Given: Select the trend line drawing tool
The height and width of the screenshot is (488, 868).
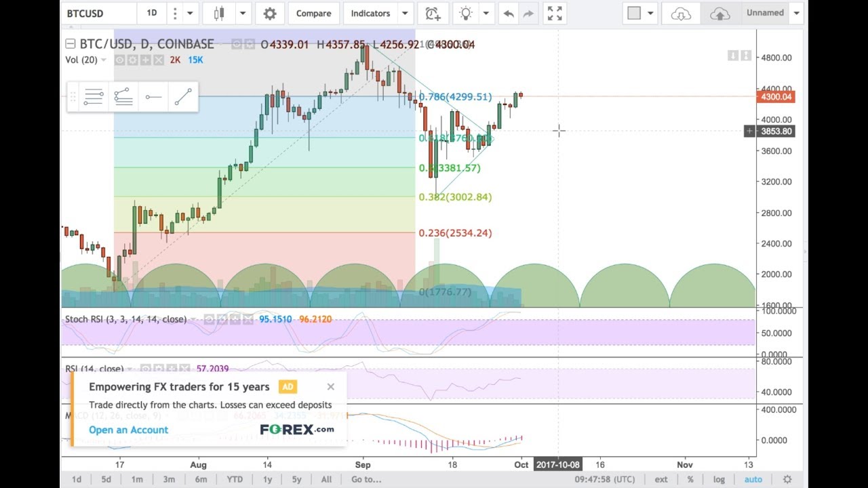Looking at the screenshot, I should [183, 98].
